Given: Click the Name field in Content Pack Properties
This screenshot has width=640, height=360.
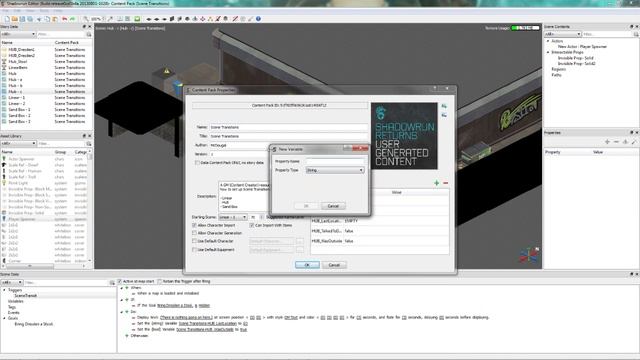Looking at the screenshot, I should [x=289, y=127].
